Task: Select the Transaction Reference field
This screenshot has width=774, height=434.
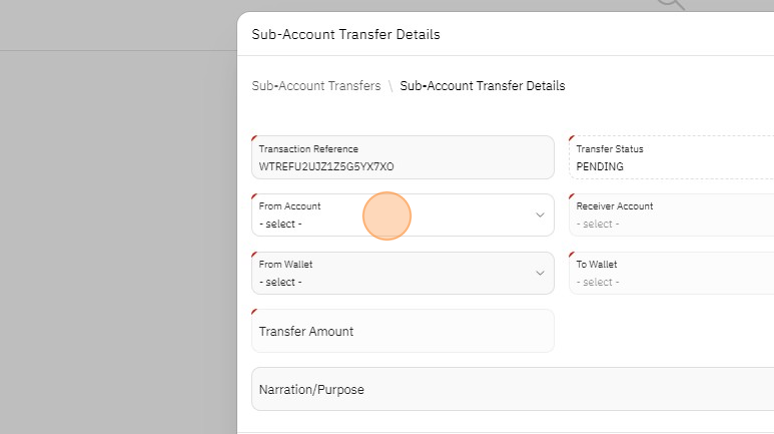Action: (x=402, y=157)
